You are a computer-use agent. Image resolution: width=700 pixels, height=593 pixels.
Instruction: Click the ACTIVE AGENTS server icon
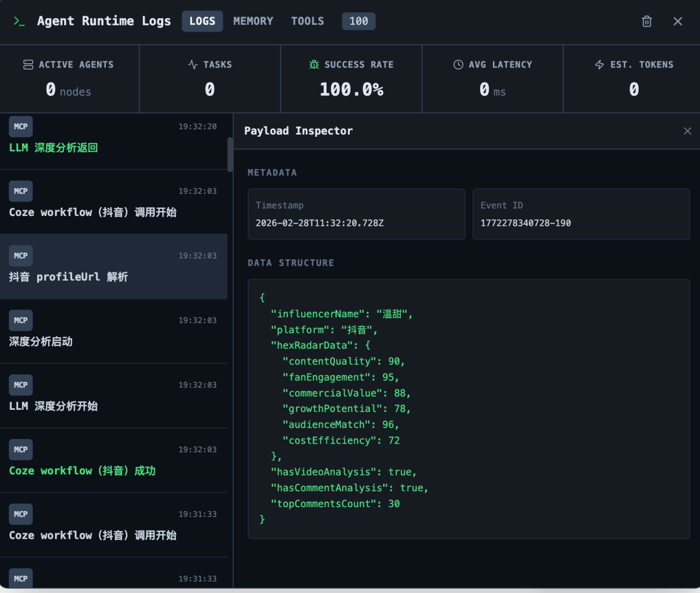(28, 64)
